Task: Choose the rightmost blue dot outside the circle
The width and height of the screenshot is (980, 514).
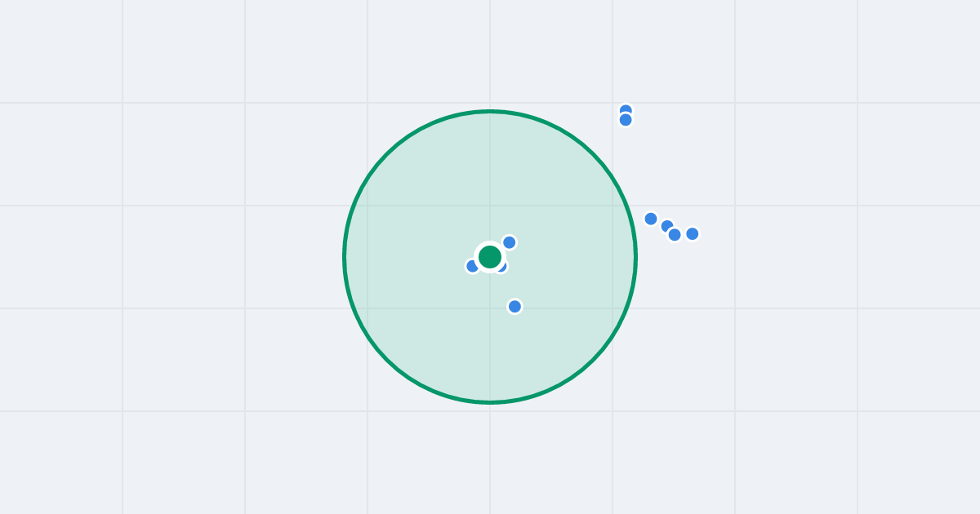Action: (693, 234)
